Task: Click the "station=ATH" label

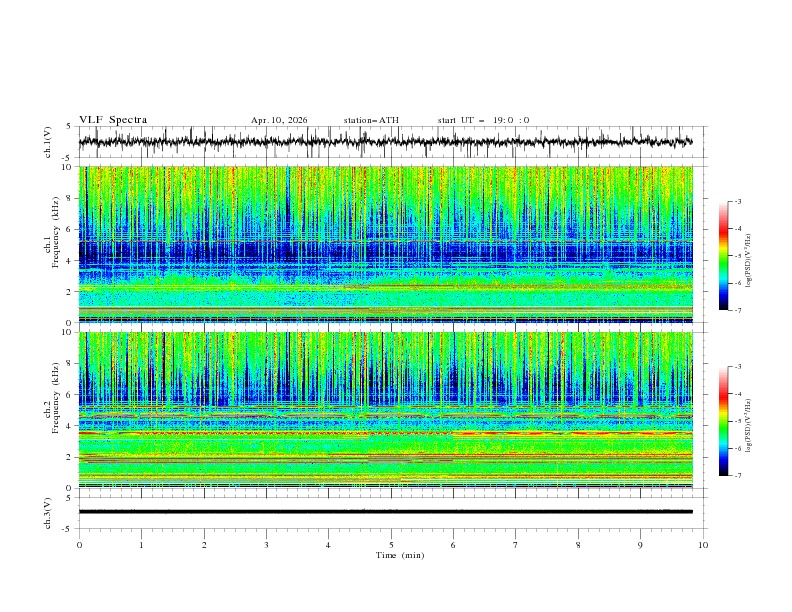Action: coord(371,120)
